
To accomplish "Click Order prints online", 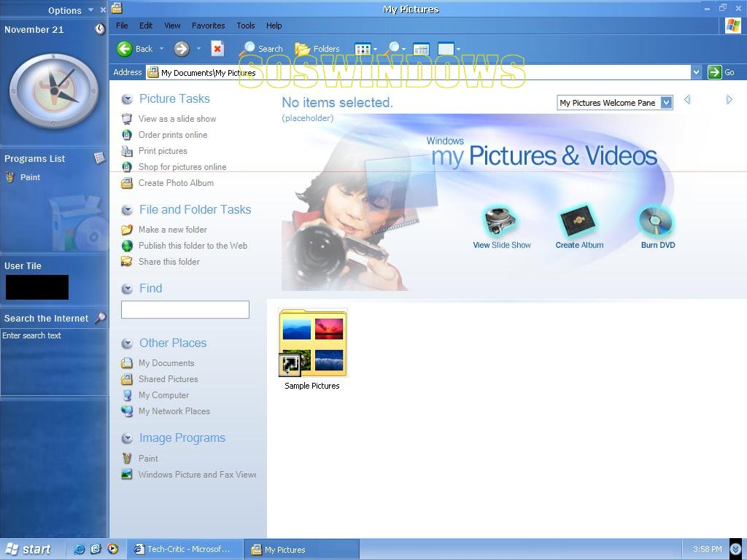I will click(x=173, y=135).
